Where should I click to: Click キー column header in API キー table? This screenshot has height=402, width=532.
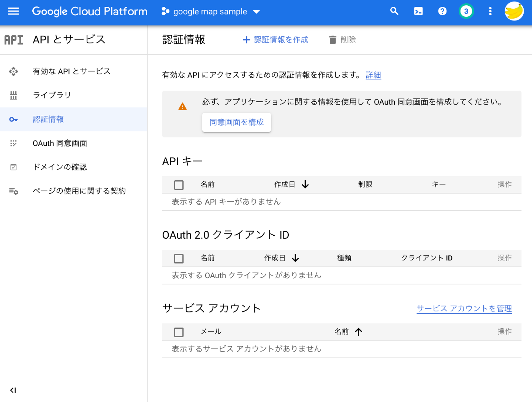[x=439, y=184]
